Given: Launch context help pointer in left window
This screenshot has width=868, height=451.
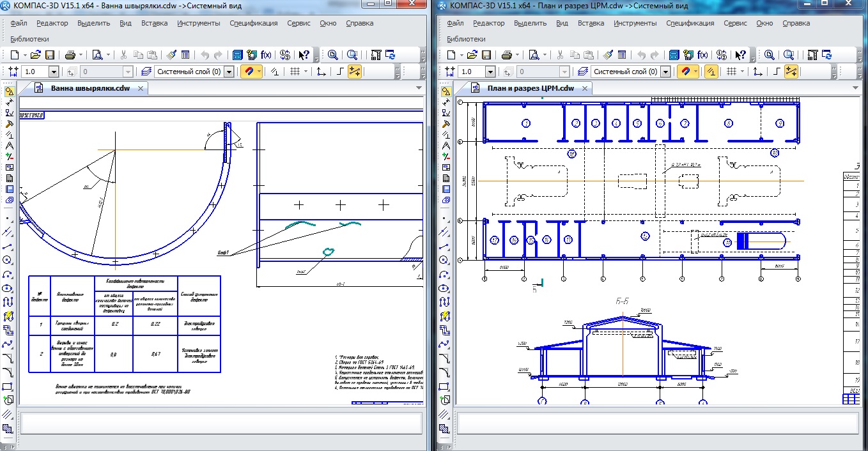Looking at the screenshot, I should pyautogui.click(x=304, y=55).
